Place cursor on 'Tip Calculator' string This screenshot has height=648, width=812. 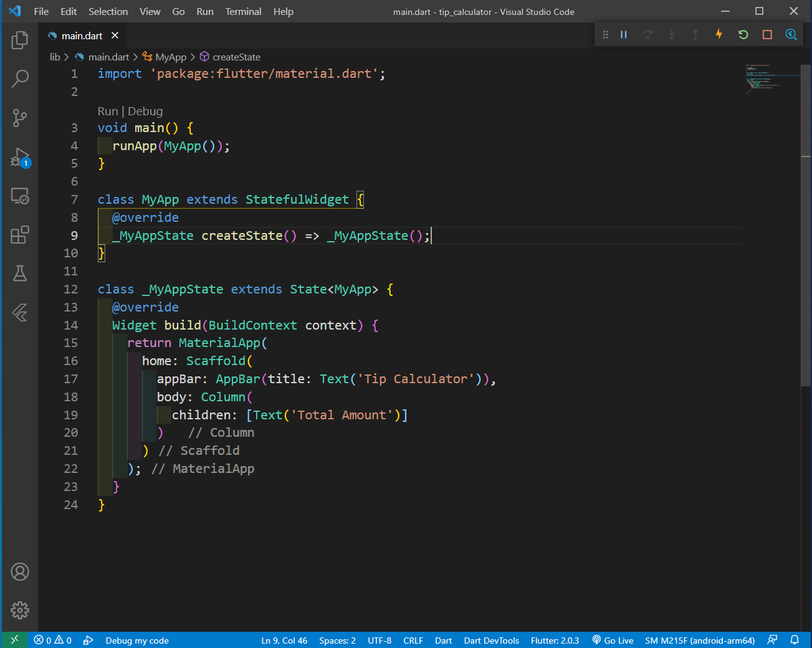(x=415, y=379)
